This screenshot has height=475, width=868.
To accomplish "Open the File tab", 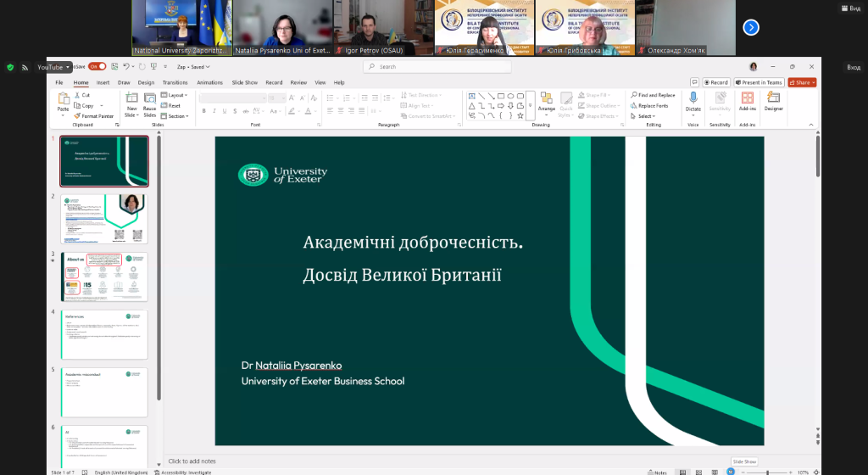I will [x=59, y=82].
